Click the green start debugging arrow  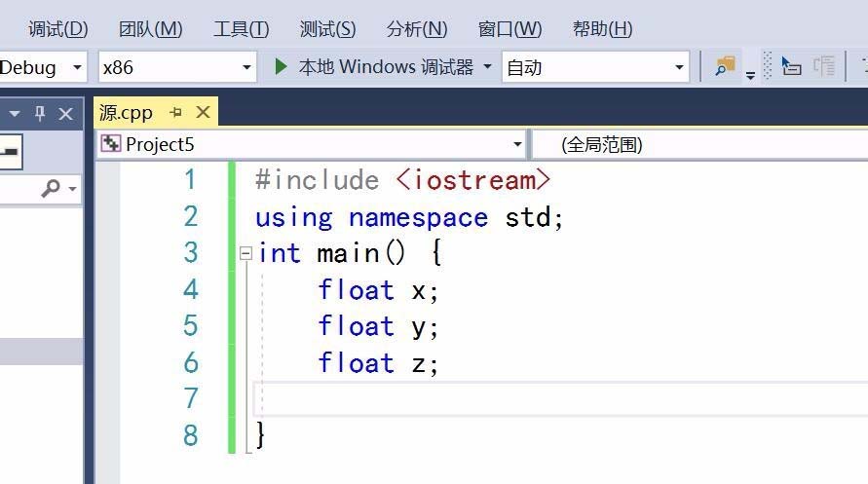(281, 67)
